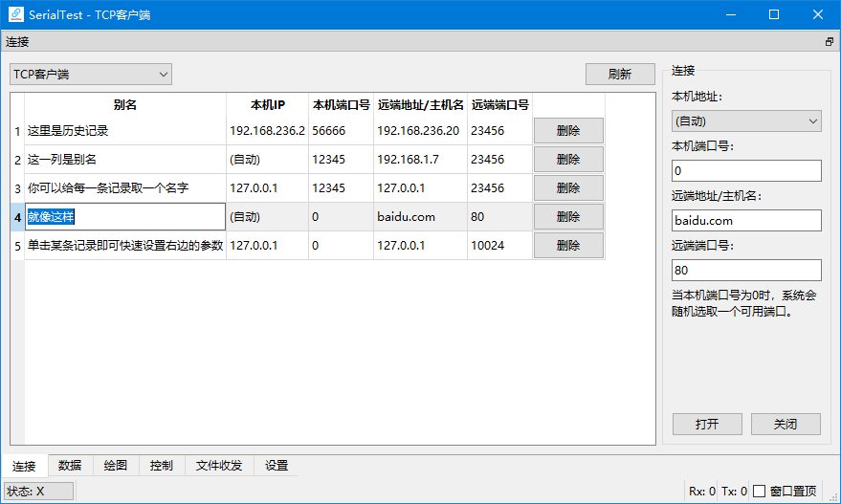Click the 远端端口号 field containing 80
This screenshot has width=841, height=504.
(746, 271)
